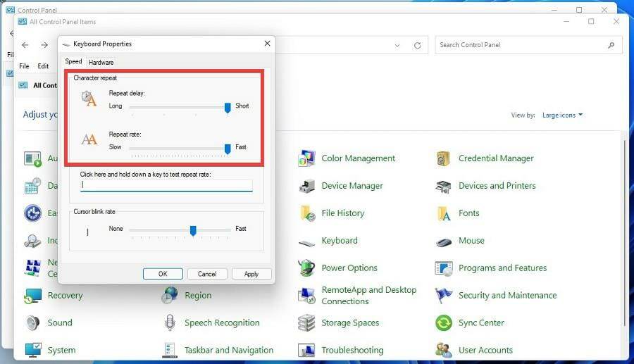
Task: Open the Speech Recognition link text
Action: click(x=222, y=322)
